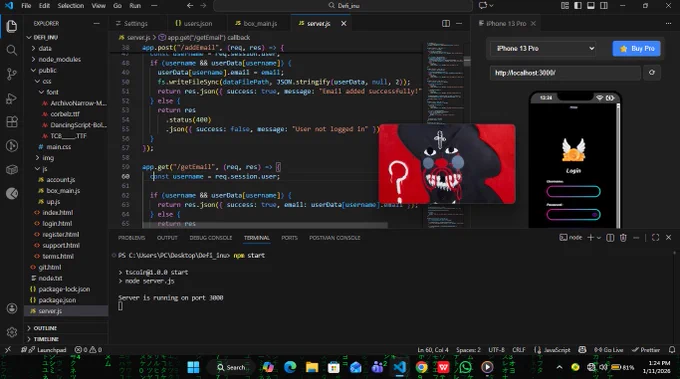Open Run and Debug view
Image resolution: width=680 pixels, height=379 pixels.
tap(12, 98)
